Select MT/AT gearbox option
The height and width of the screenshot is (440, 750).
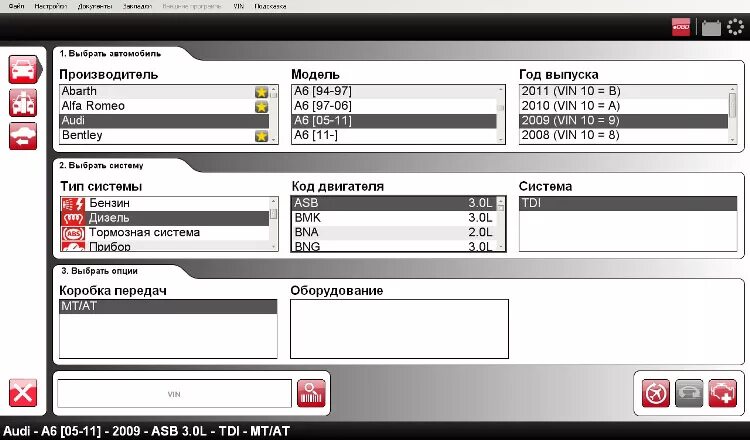click(x=168, y=307)
